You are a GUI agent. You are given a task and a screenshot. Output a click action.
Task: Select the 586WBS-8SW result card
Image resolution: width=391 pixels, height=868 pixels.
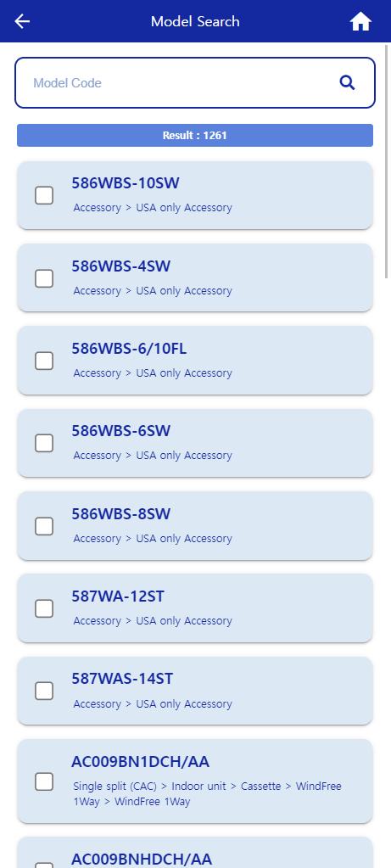pyautogui.click(x=195, y=526)
